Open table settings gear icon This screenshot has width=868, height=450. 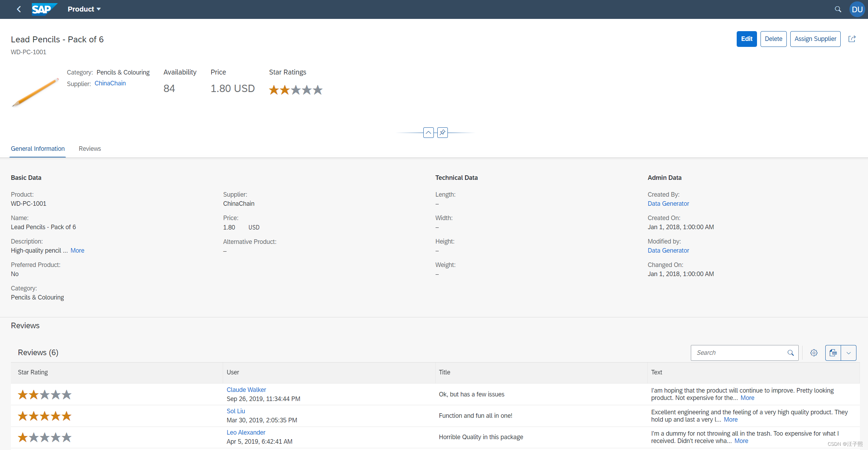814,353
